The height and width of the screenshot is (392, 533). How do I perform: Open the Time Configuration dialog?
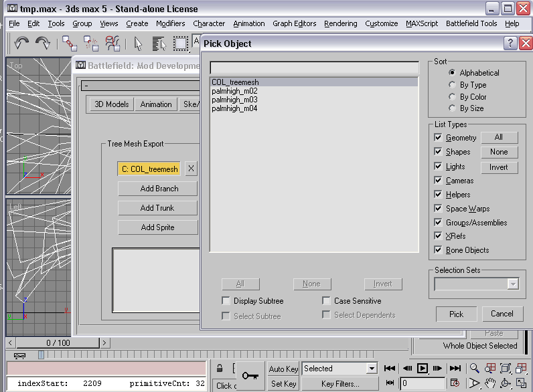(455, 383)
